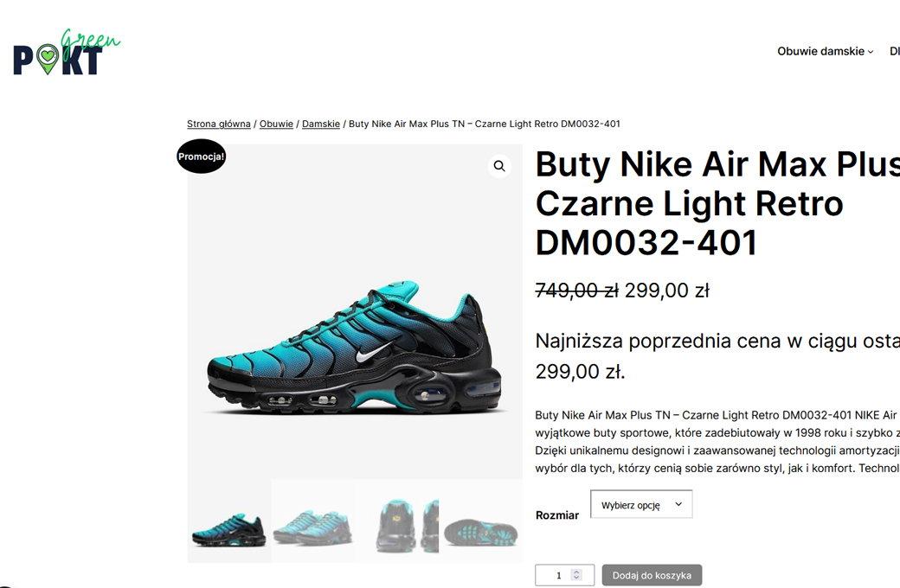This screenshot has height=588, width=900.
Task: Open the Obuwie damskie menu item
Action: [820, 52]
